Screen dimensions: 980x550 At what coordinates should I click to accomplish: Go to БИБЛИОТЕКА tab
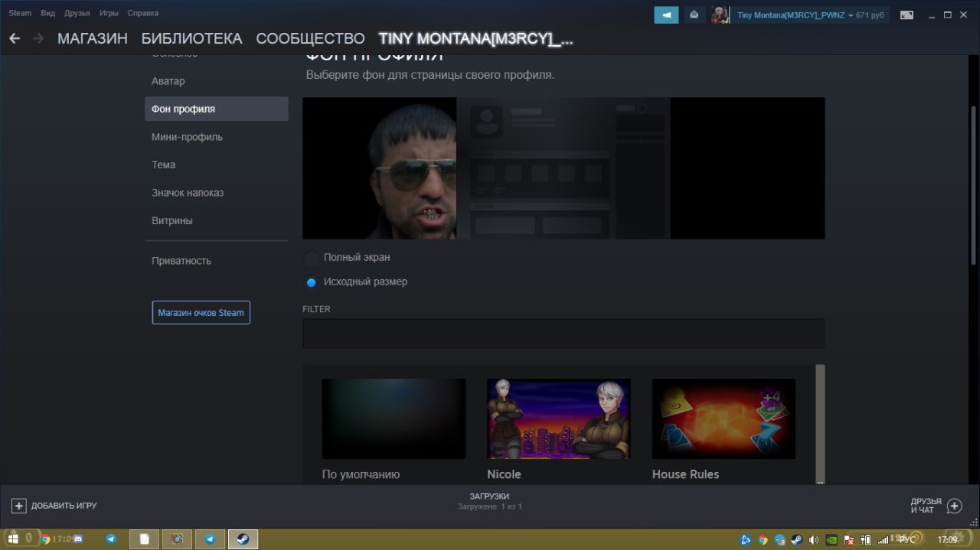coord(191,38)
